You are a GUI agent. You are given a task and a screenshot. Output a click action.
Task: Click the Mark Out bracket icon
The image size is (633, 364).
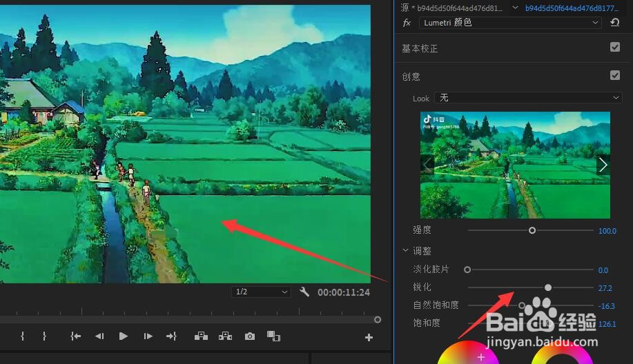[44, 336]
